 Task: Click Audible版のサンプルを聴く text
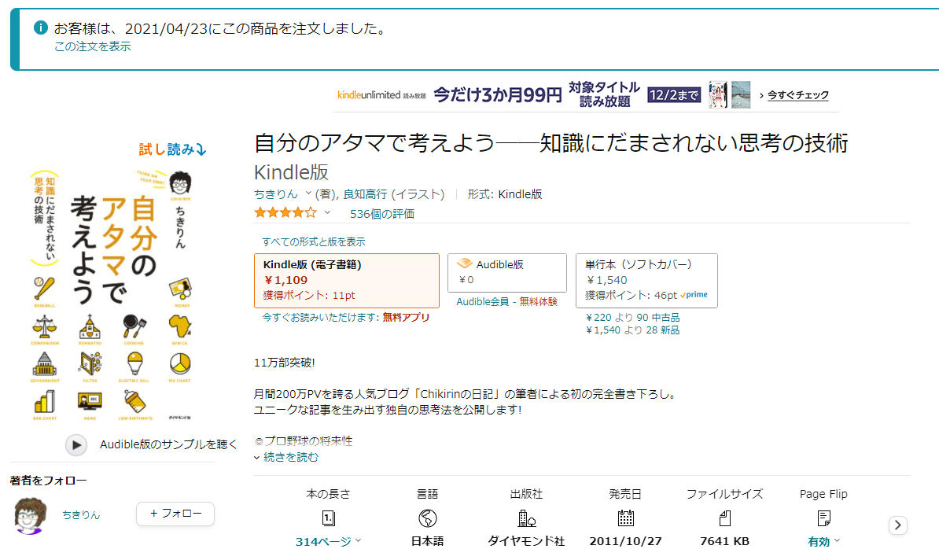168,444
